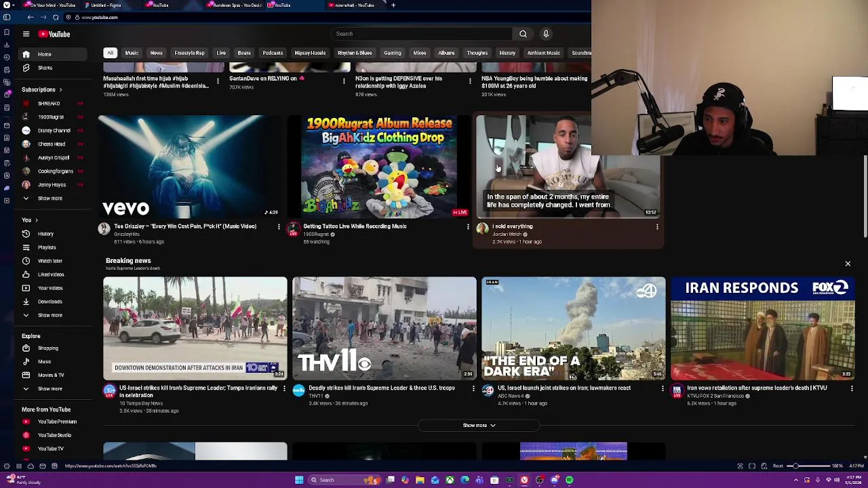Open more options for Getting Tattoo Live video

[x=468, y=227]
